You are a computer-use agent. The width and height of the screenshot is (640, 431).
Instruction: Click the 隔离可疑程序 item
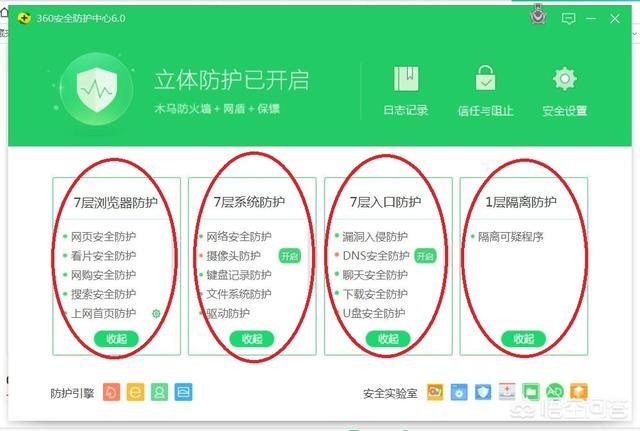(510, 236)
